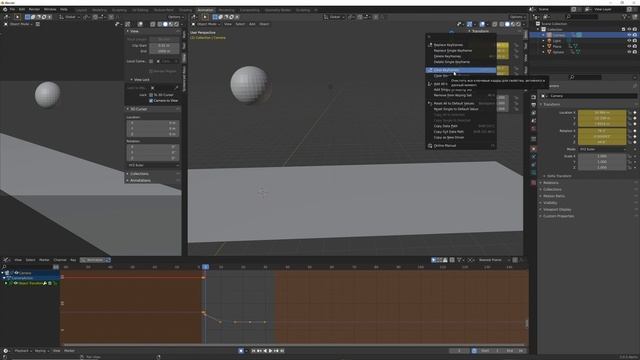Open the Playback popover in timeline
This screenshot has height=360, width=640.
point(22,351)
